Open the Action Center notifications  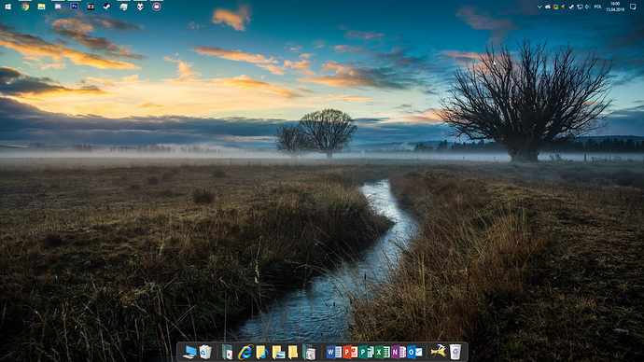pyautogui.click(x=633, y=7)
